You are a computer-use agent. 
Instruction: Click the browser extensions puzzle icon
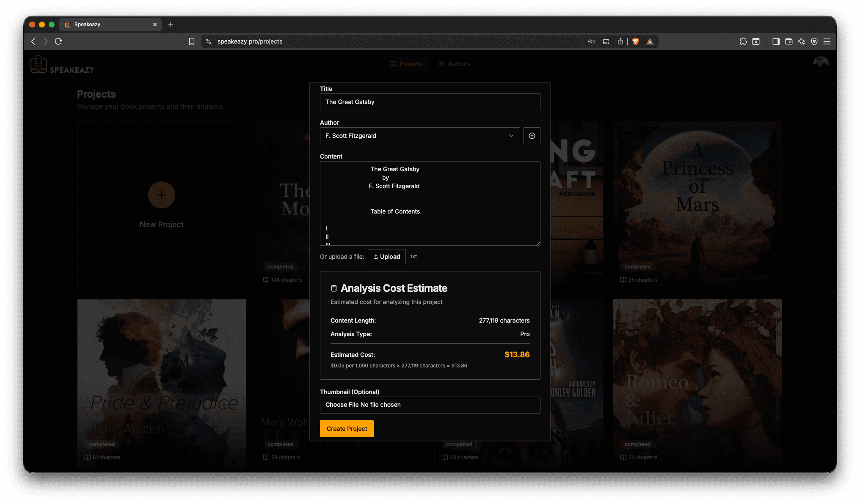click(743, 41)
